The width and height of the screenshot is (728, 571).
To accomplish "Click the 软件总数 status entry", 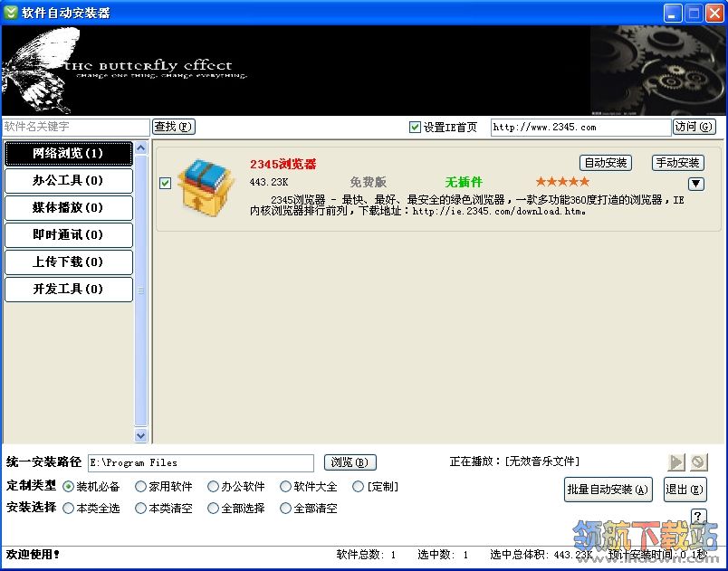I will [x=366, y=555].
